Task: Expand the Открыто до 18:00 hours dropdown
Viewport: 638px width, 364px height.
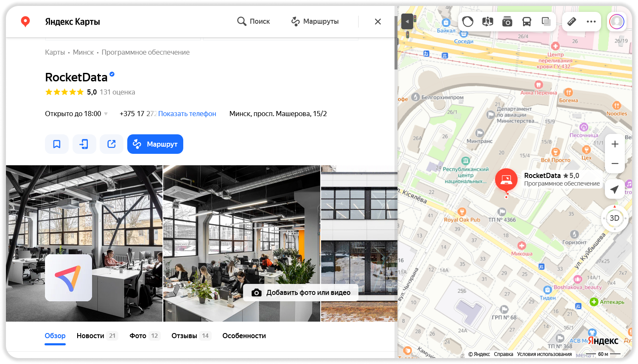Action: [76, 114]
